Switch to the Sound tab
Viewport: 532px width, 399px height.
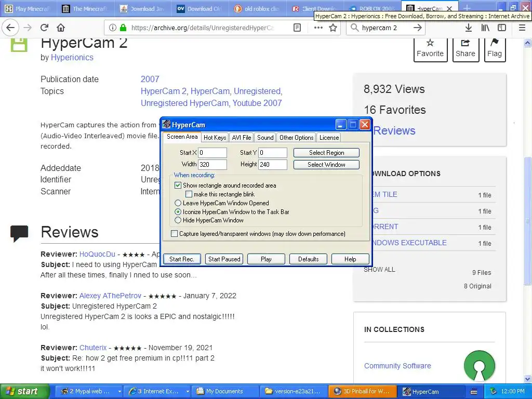coord(265,137)
